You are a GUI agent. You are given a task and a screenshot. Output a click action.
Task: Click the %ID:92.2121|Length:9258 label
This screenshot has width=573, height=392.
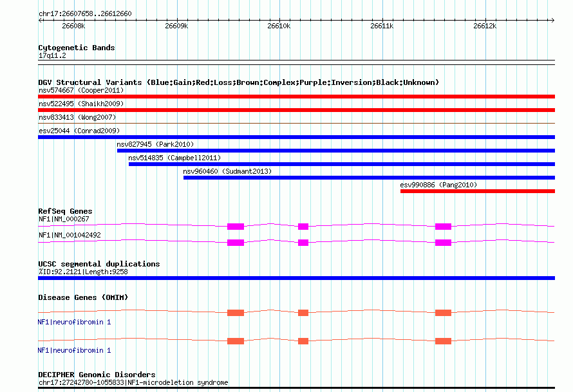pyautogui.click(x=83, y=272)
